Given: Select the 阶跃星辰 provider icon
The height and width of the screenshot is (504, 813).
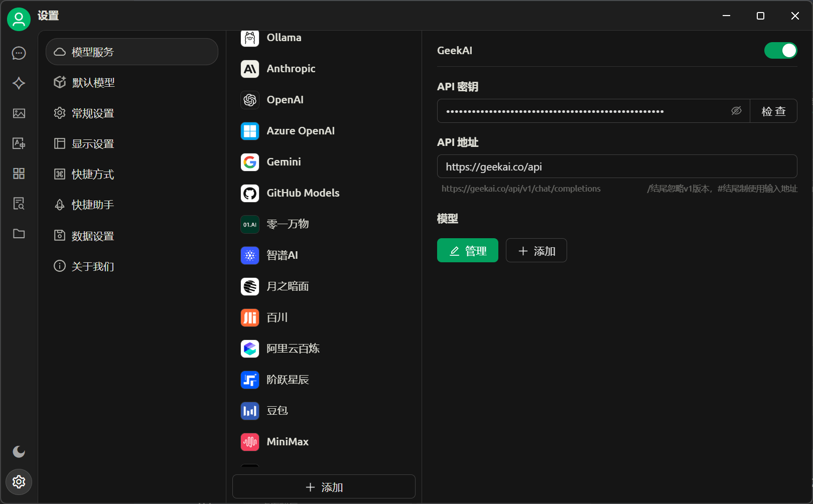Looking at the screenshot, I should pos(250,380).
